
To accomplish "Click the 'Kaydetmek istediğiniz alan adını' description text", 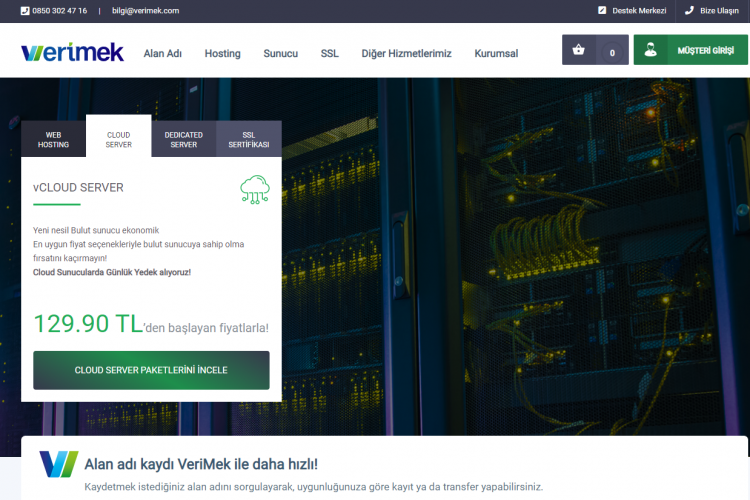I will [314, 487].
